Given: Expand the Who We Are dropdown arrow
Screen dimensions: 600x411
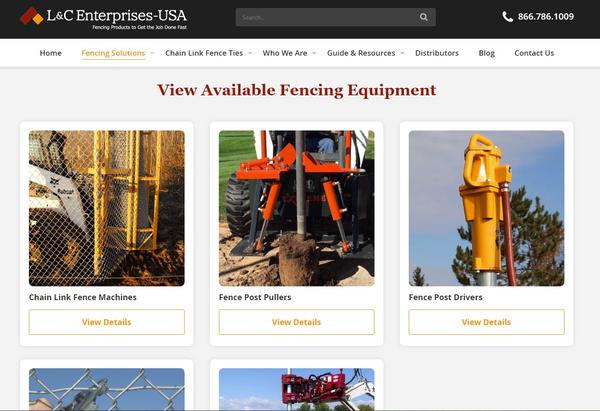Looking at the screenshot, I should [314, 53].
